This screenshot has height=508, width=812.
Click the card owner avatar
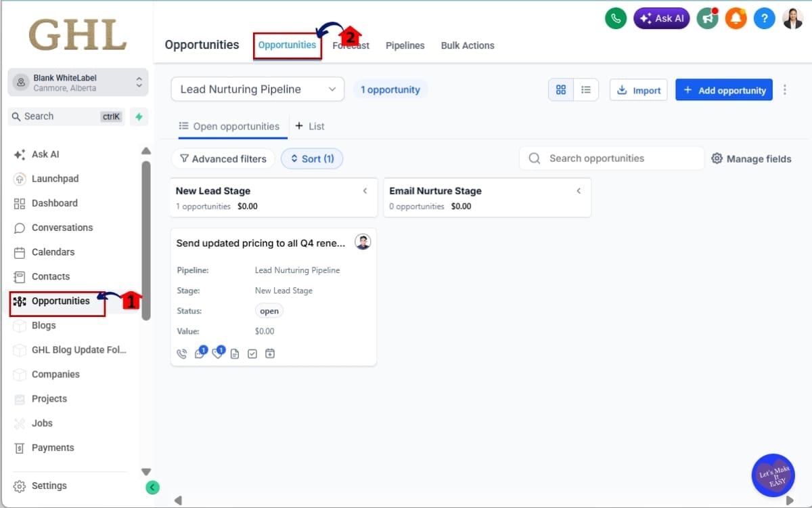[363, 242]
